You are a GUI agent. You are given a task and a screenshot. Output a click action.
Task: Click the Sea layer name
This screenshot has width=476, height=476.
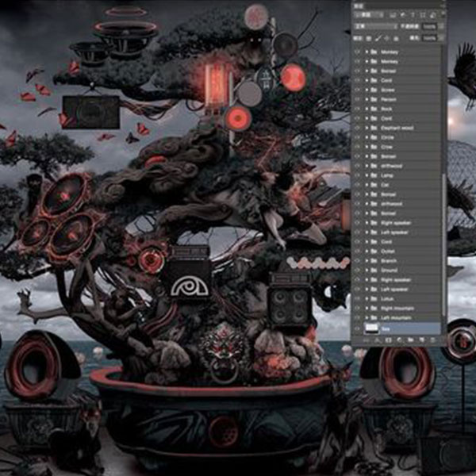pos(386,328)
